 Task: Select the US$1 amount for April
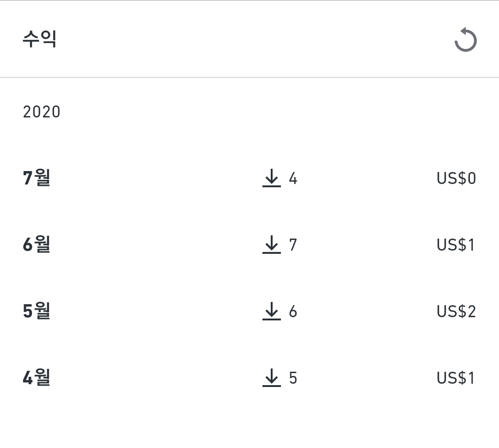coord(456,378)
